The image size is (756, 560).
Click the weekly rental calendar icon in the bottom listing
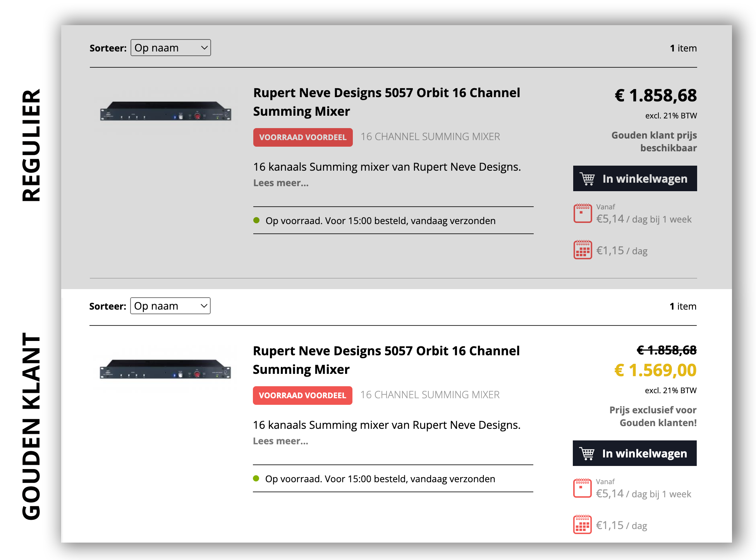click(x=582, y=488)
